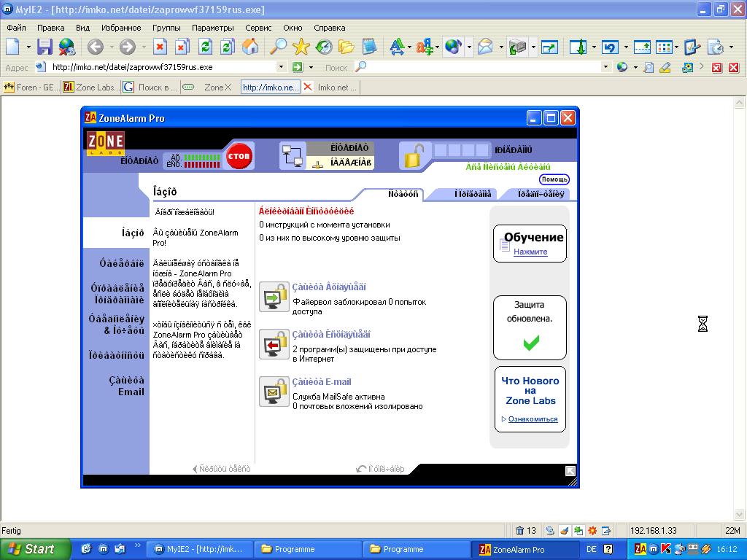Click the green Go arrow button
The image size is (747, 560).
click(x=298, y=67)
